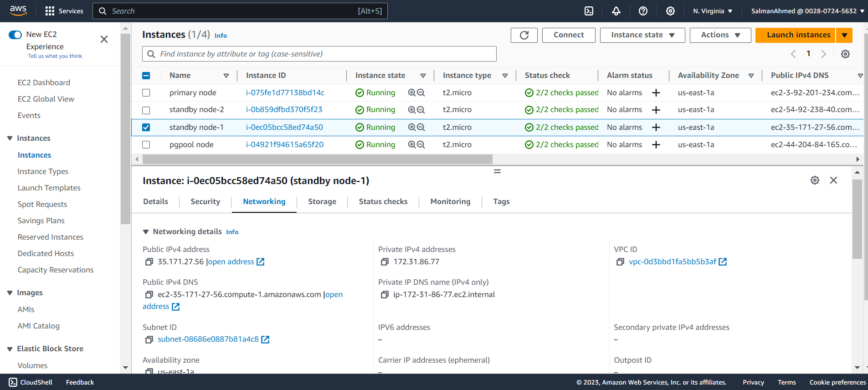Open the help question mark icon
Image resolution: width=868 pixels, height=390 pixels.
pyautogui.click(x=643, y=11)
